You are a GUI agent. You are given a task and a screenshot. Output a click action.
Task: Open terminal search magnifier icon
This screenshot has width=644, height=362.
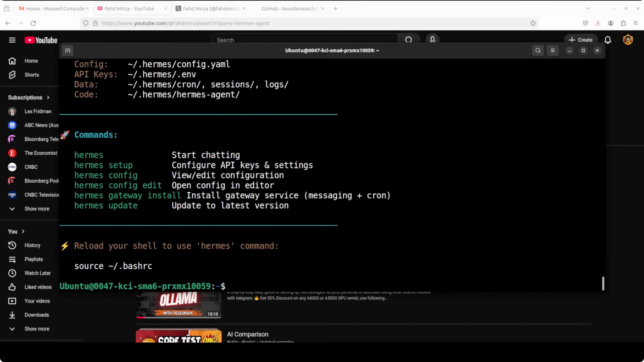coord(538,51)
